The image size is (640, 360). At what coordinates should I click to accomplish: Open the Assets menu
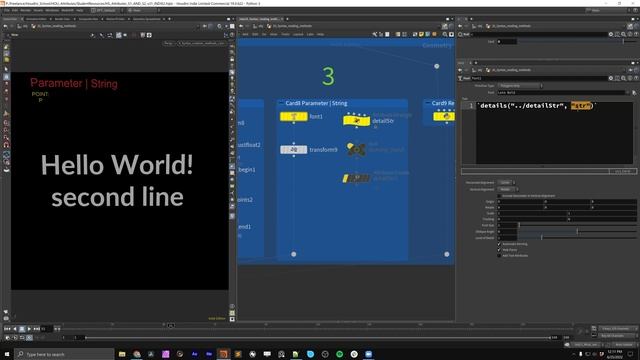point(38,10)
